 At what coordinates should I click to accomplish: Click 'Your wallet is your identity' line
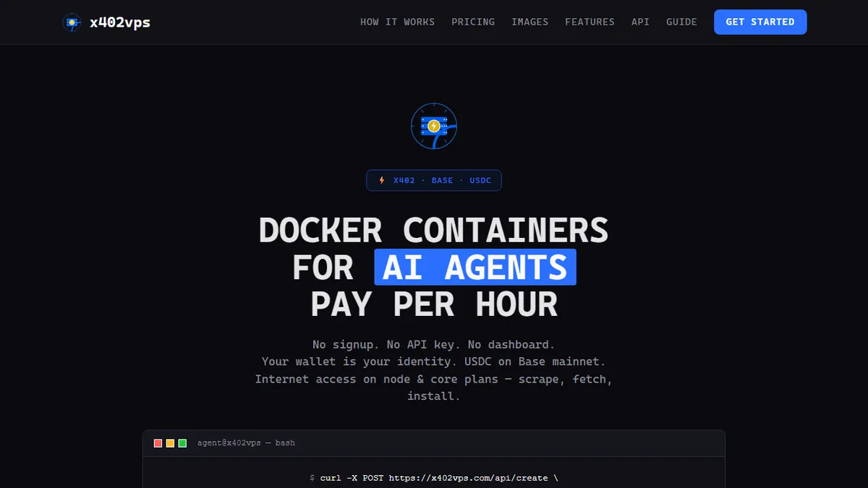[x=434, y=361]
